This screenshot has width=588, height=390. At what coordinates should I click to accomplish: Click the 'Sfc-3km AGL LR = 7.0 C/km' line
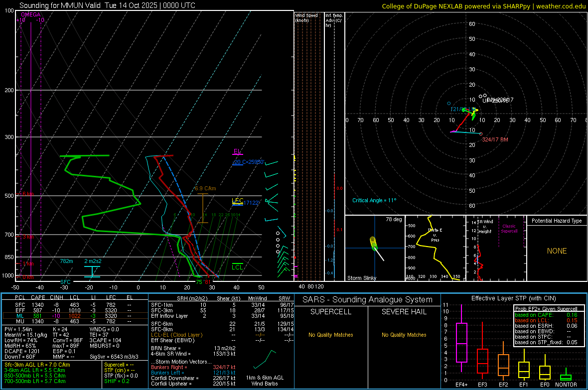click(37, 365)
